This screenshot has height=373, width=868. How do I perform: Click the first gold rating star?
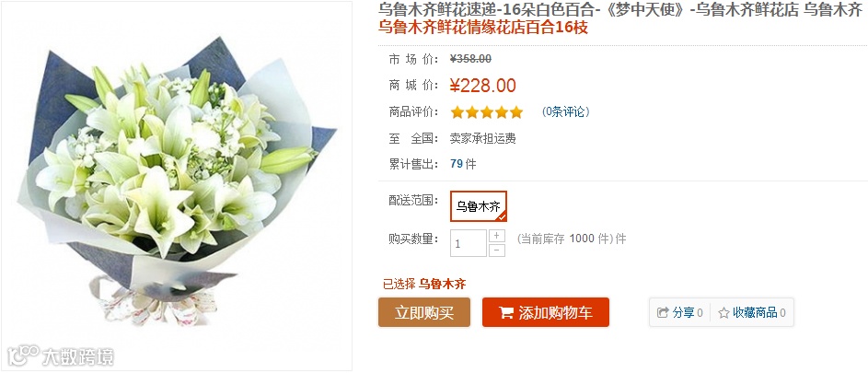click(x=457, y=112)
